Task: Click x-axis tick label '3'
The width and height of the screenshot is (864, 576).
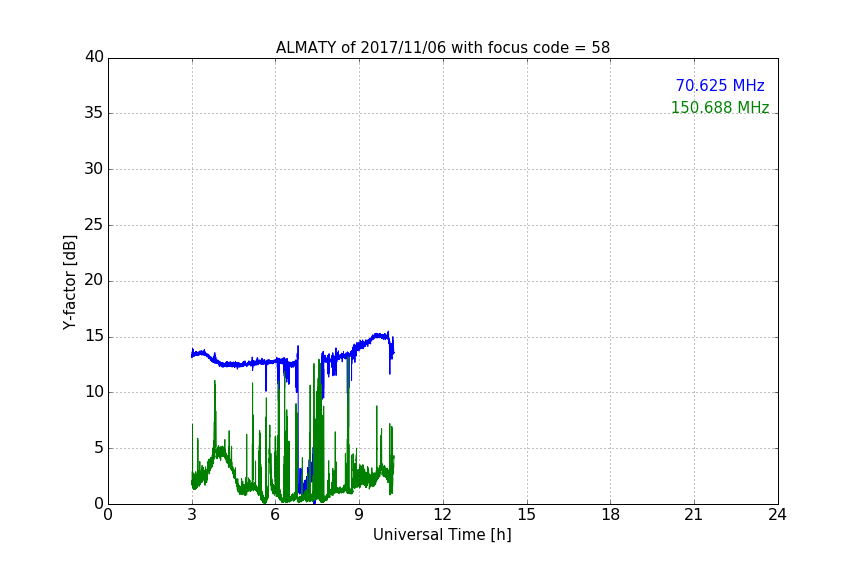Action: tap(192, 515)
